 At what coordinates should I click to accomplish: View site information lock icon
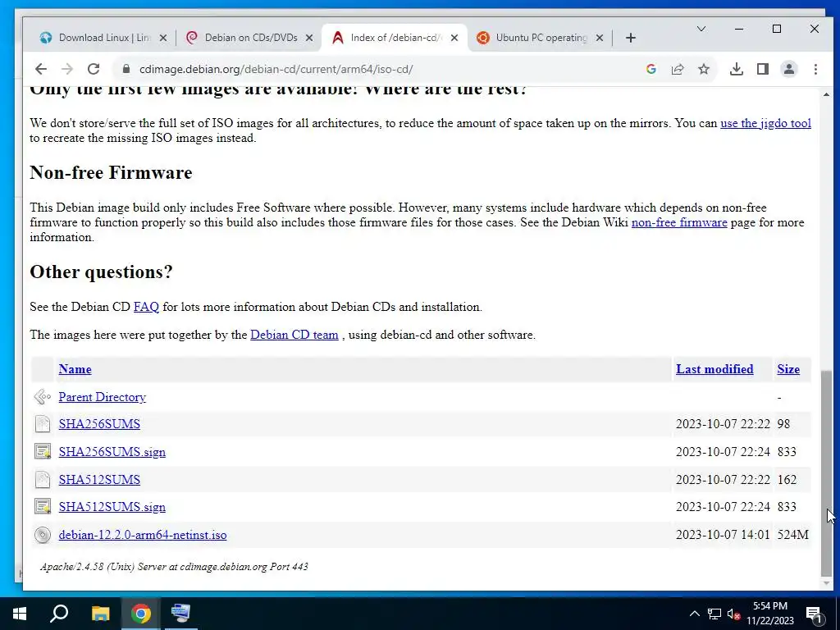[126, 69]
